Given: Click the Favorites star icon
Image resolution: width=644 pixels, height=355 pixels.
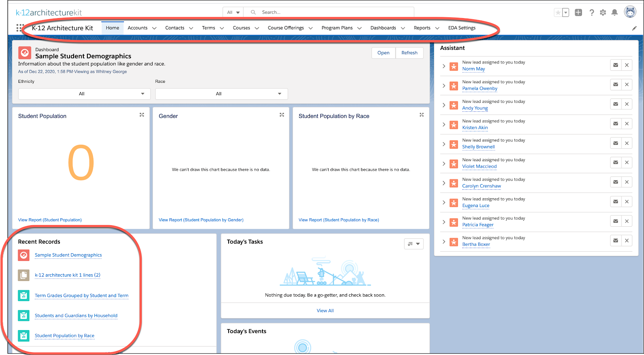Looking at the screenshot, I should click(x=558, y=12).
